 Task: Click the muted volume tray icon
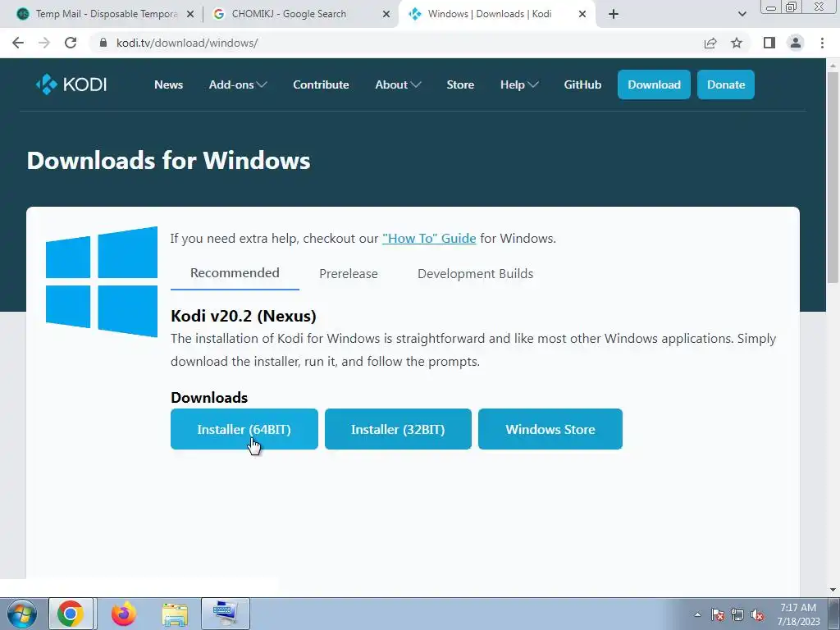coord(757,614)
